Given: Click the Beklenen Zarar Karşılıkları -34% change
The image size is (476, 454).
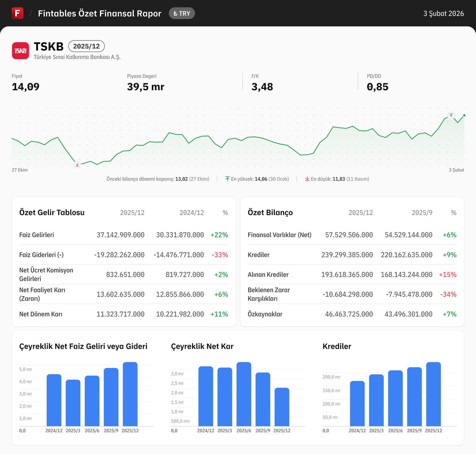Looking at the screenshot, I should coord(448,294).
